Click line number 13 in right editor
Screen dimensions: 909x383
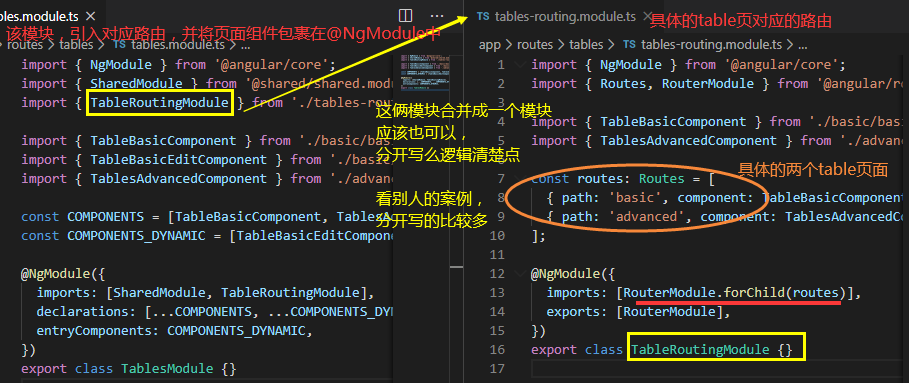497,293
